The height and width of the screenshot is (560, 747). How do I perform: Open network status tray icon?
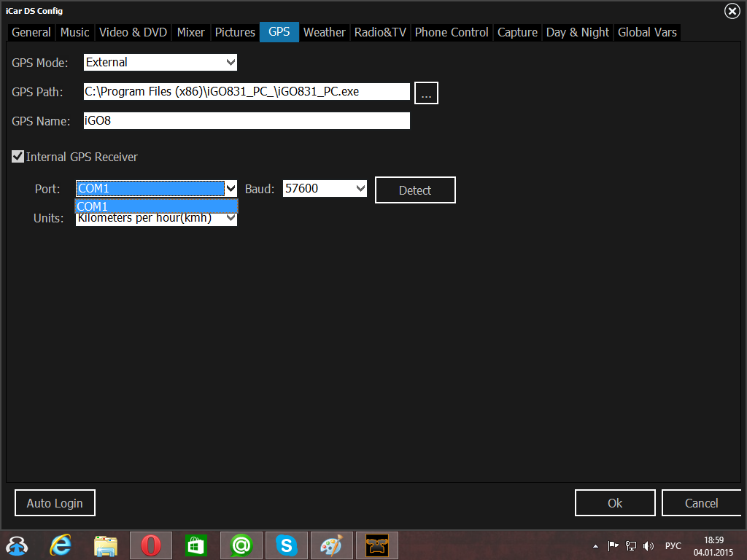(x=631, y=545)
